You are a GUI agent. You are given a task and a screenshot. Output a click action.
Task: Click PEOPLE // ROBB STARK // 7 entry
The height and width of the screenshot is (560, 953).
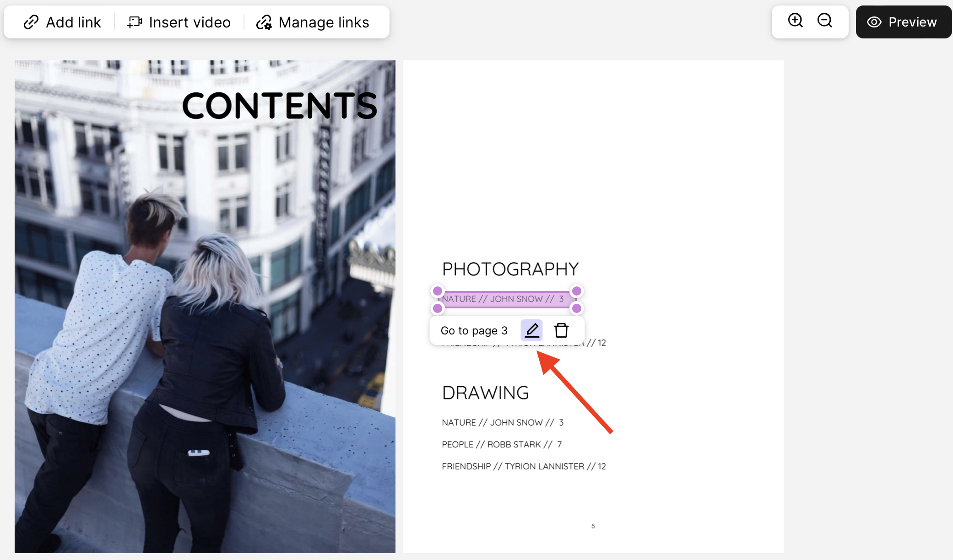click(x=502, y=444)
